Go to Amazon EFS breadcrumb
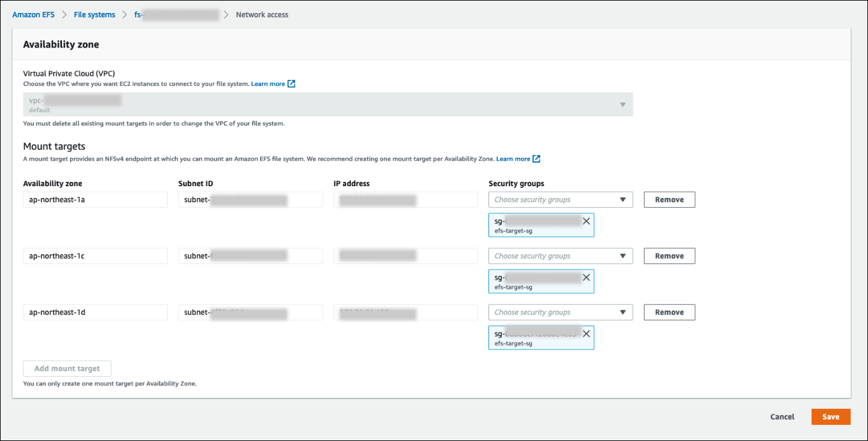The image size is (868, 441). 32,15
